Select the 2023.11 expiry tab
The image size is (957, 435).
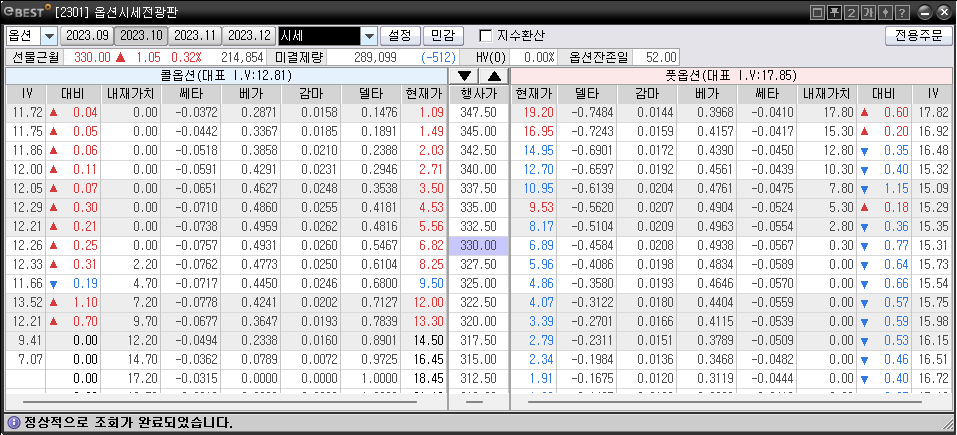point(194,36)
